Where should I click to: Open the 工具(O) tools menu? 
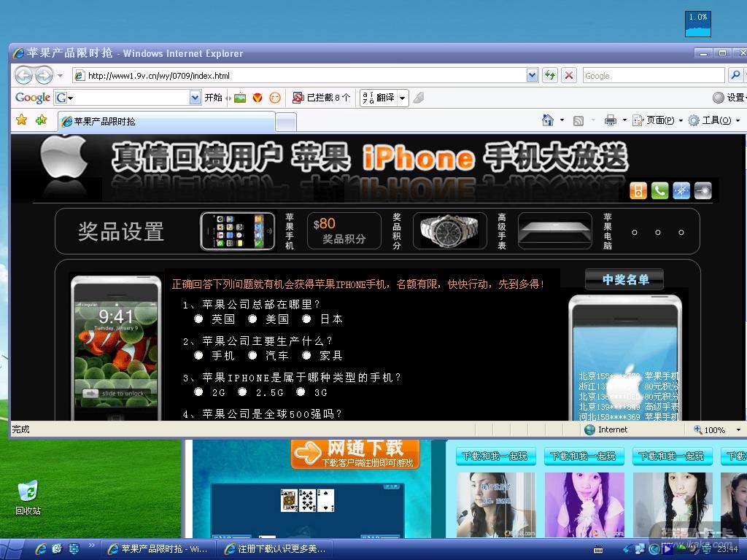click(713, 120)
